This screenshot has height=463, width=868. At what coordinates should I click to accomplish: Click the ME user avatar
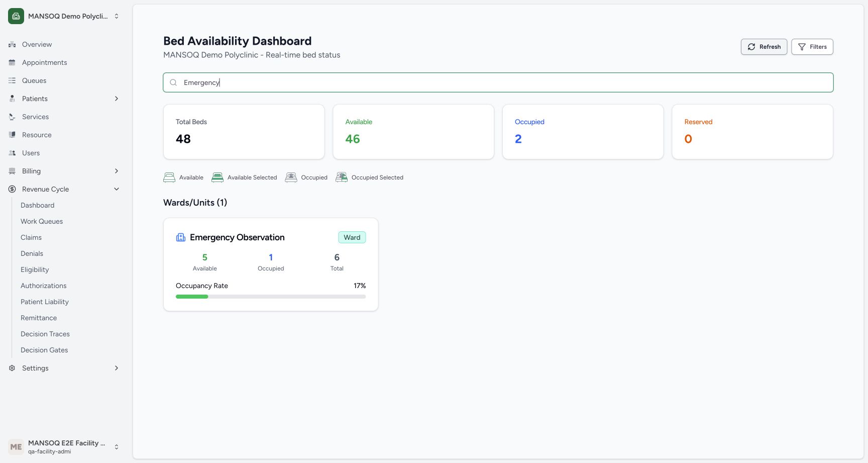tap(16, 447)
